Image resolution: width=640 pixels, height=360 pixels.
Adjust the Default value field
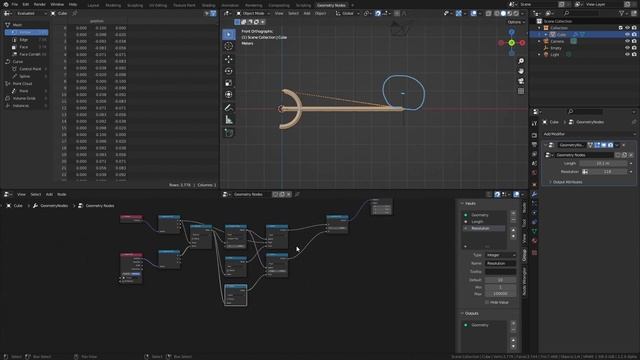[500, 280]
